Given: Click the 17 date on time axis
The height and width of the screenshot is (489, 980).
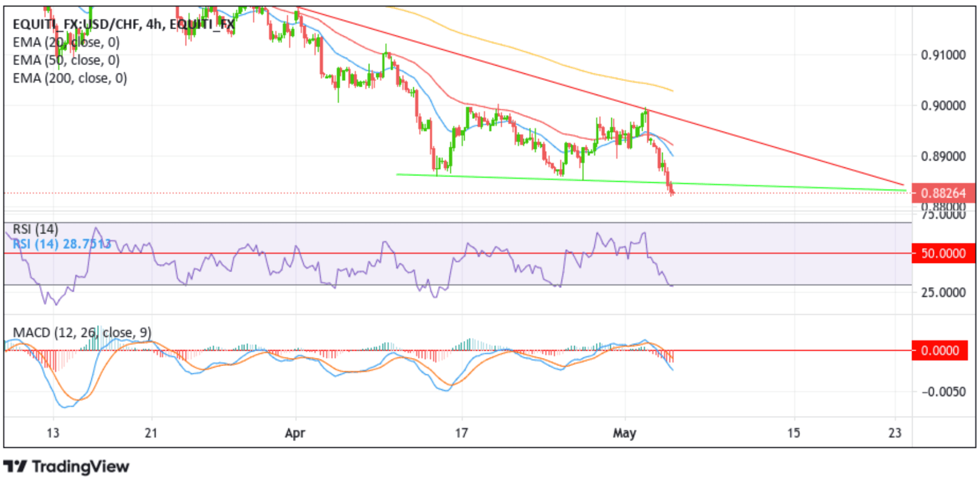Looking at the screenshot, I should [x=461, y=433].
